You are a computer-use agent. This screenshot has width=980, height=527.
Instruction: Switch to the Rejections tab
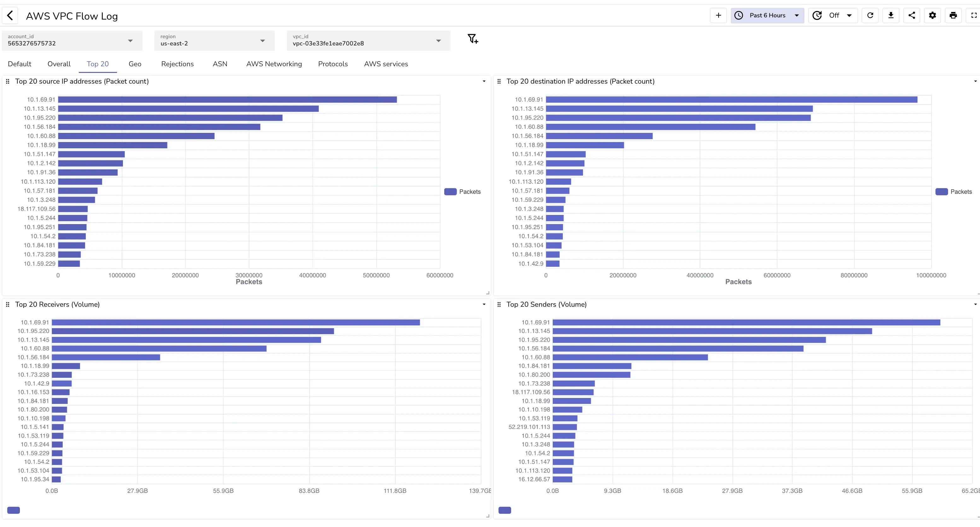click(x=177, y=64)
